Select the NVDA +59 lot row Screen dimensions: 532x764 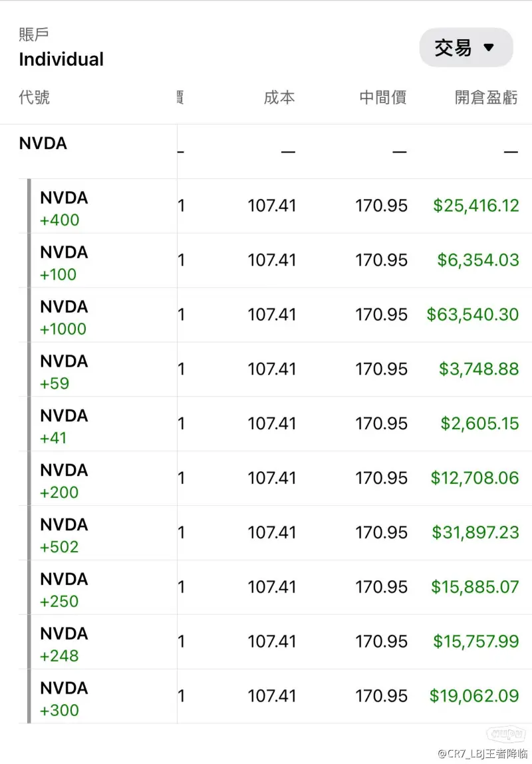[x=275, y=370]
